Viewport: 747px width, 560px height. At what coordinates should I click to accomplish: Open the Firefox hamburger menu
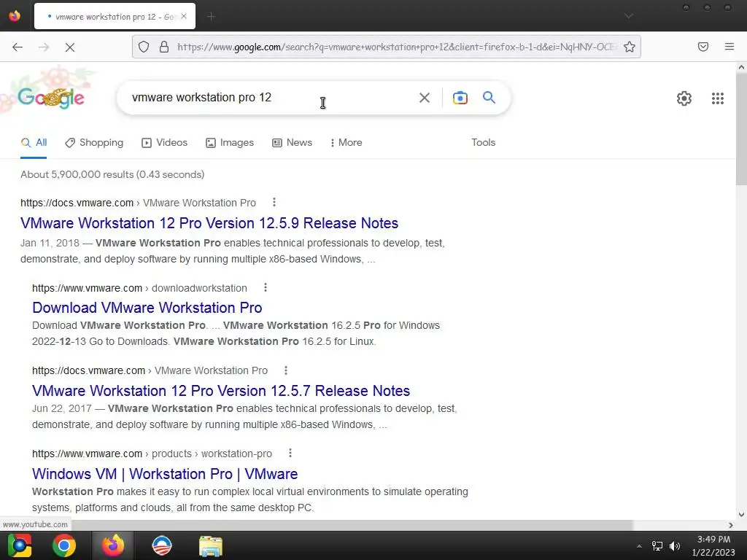click(729, 47)
